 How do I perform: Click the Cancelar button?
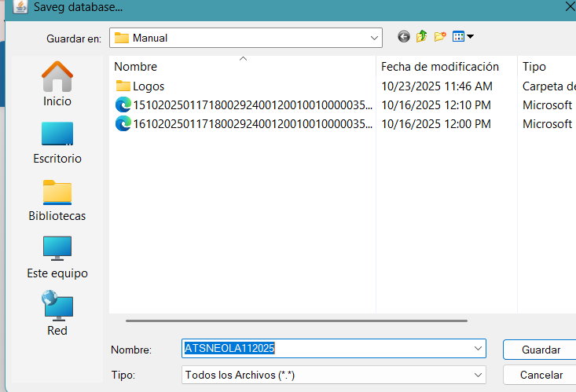[541, 375]
